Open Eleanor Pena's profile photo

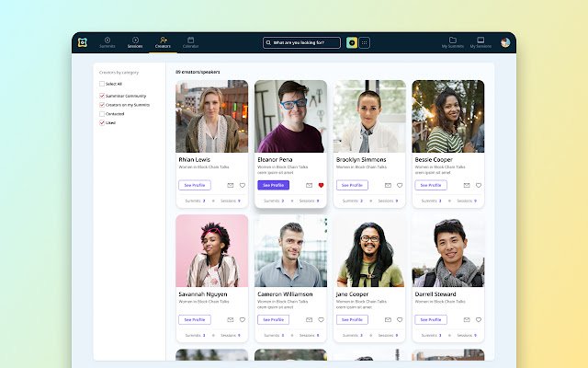(290, 116)
